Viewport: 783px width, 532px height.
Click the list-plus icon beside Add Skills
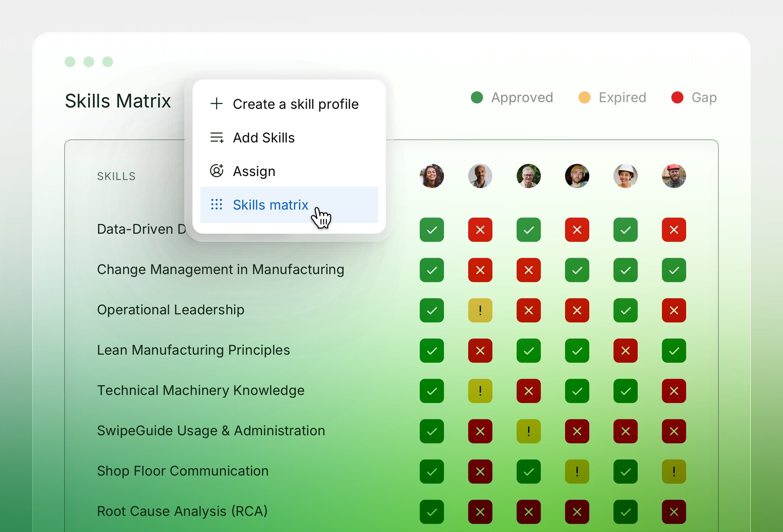pyautogui.click(x=216, y=137)
